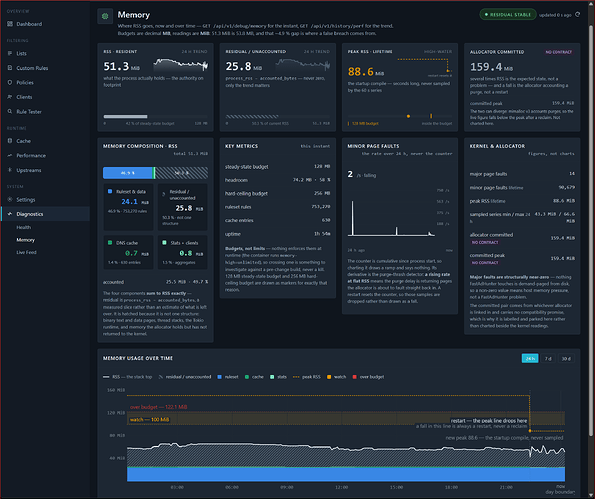The width and height of the screenshot is (595, 499).
Task: Click the Custom Rules icon
Action: (10, 68)
